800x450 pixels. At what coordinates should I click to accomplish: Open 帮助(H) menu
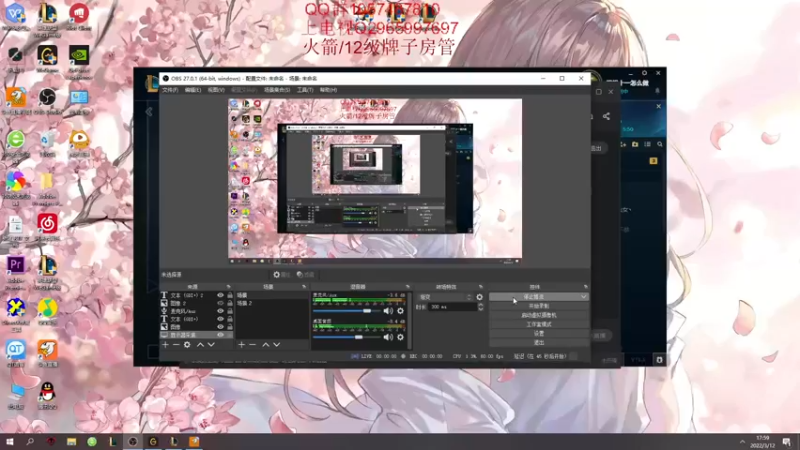[x=328, y=90]
